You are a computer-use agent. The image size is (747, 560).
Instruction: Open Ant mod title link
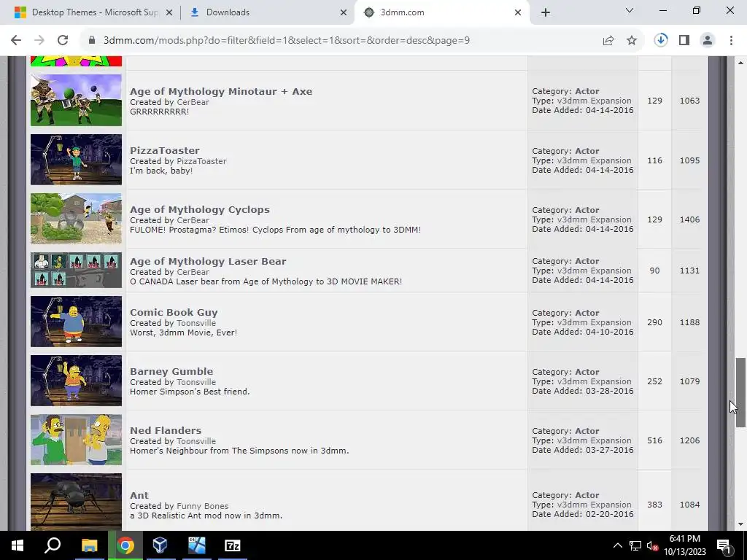click(x=139, y=495)
